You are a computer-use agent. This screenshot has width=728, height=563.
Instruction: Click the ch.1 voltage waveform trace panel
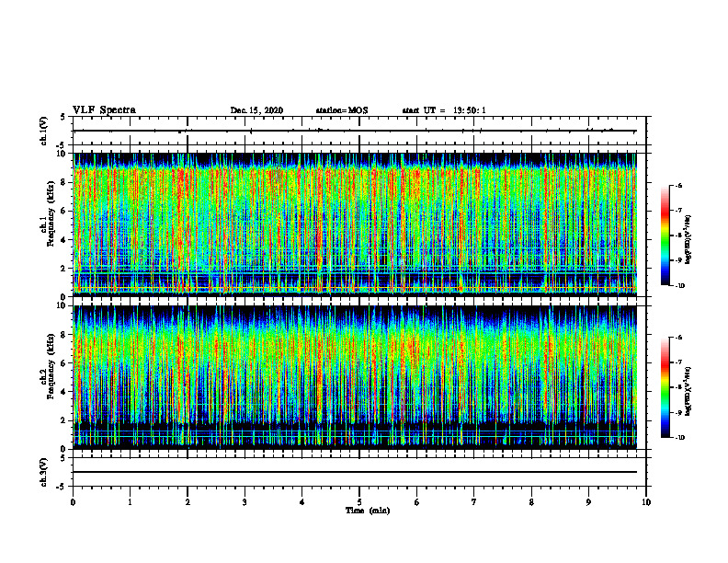pos(359,131)
